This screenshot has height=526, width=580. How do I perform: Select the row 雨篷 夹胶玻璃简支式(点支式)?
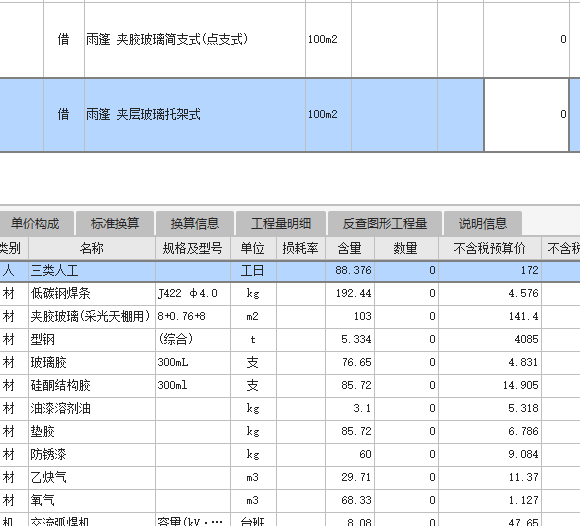tap(290, 40)
